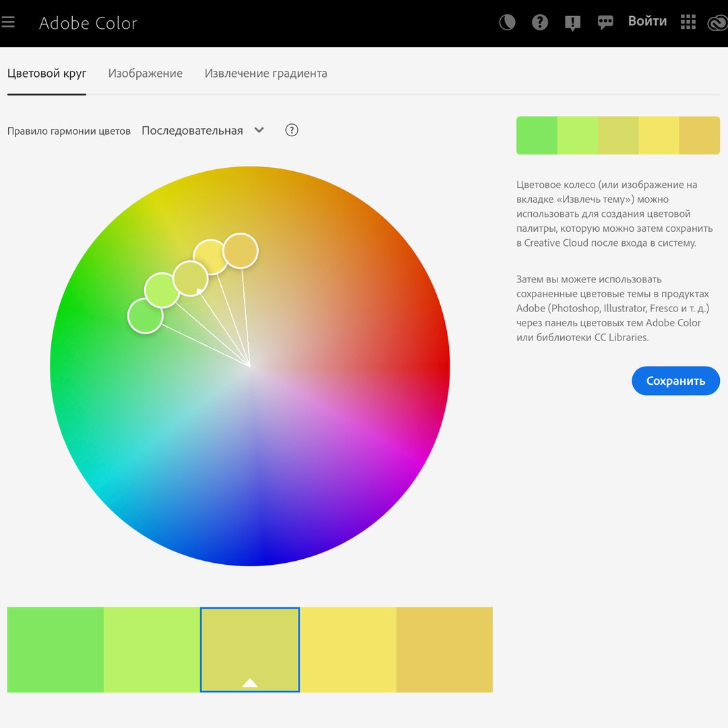Click the green color in preview strip

[x=537, y=135]
